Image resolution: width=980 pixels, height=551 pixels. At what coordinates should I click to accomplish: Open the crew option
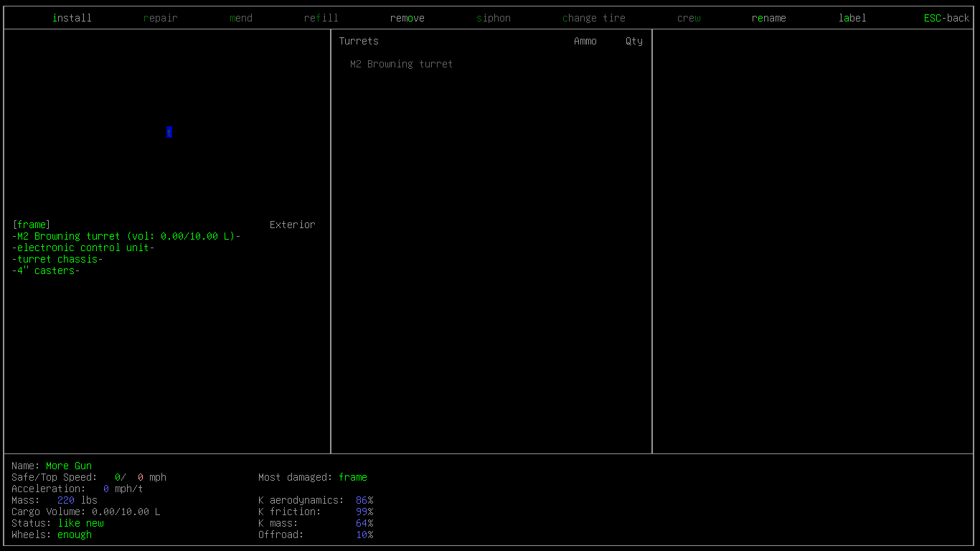click(x=689, y=18)
